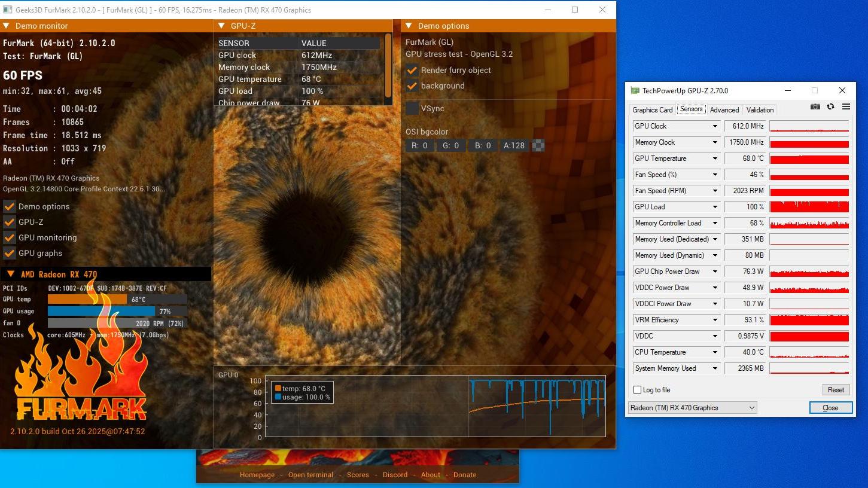Image resolution: width=868 pixels, height=488 pixels.
Task: Collapse the GPU-Z panel header in FurMark
Action: (221, 26)
